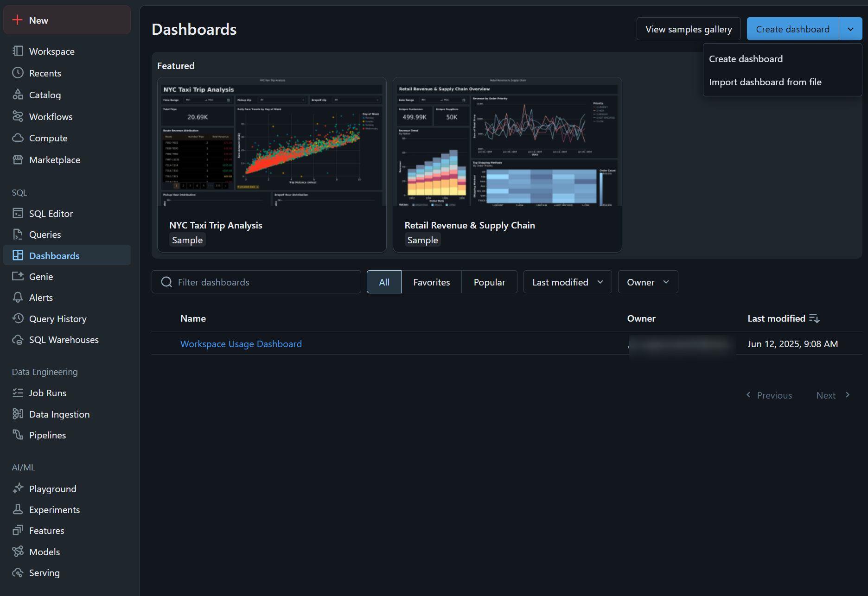This screenshot has height=596, width=868.
Task: Click in the Filter dashboards search field
Action: coord(256,282)
